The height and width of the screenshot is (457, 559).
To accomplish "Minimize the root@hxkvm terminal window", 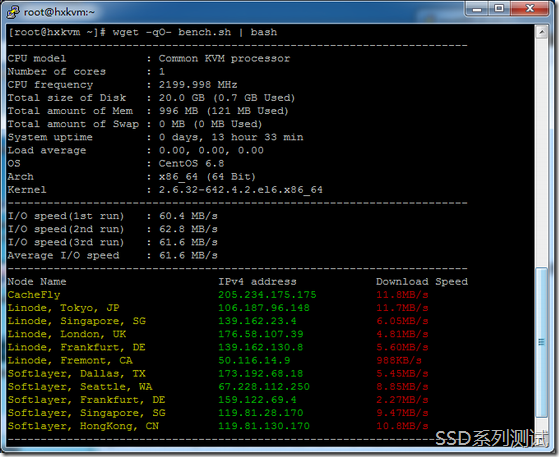I will 477,9.
